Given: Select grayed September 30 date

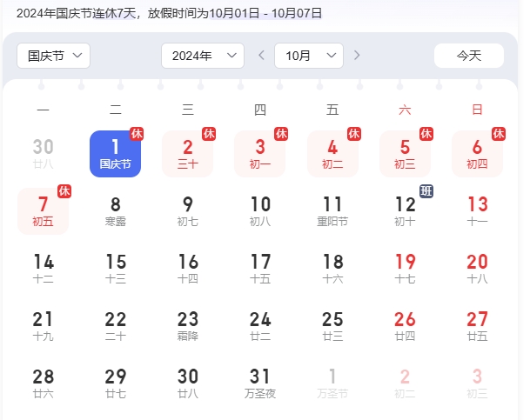Looking at the screenshot, I should pos(43,154).
